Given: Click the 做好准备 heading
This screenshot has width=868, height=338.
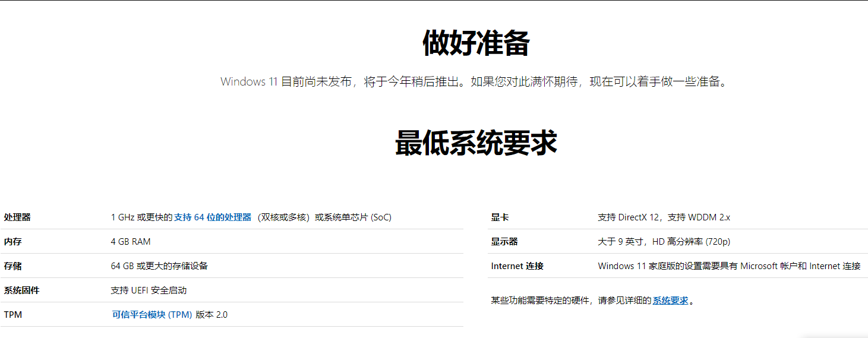Looking at the screenshot, I should (x=476, y=43).
